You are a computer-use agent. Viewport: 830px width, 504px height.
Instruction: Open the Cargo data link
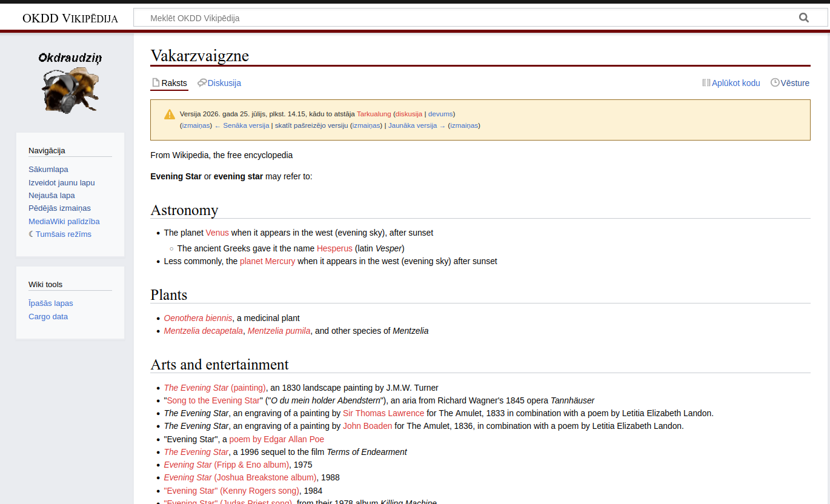coord(48,317)
